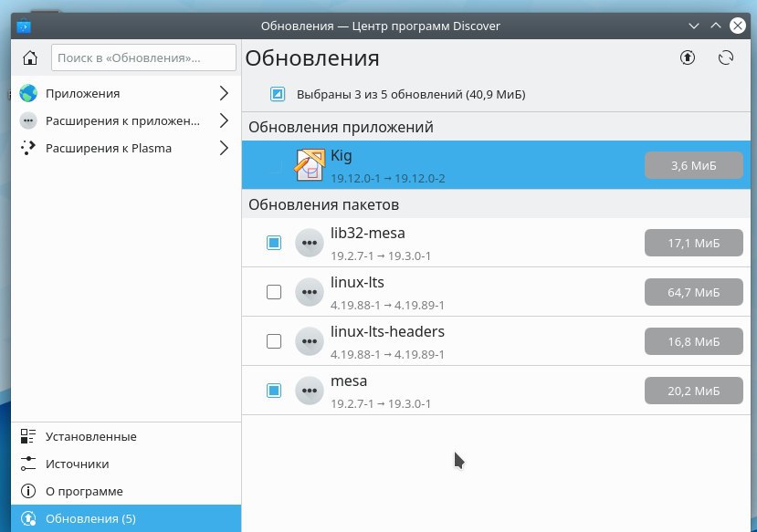757x532 pixels.
Task: Click the Обновления приложений header
Action: 341,128
